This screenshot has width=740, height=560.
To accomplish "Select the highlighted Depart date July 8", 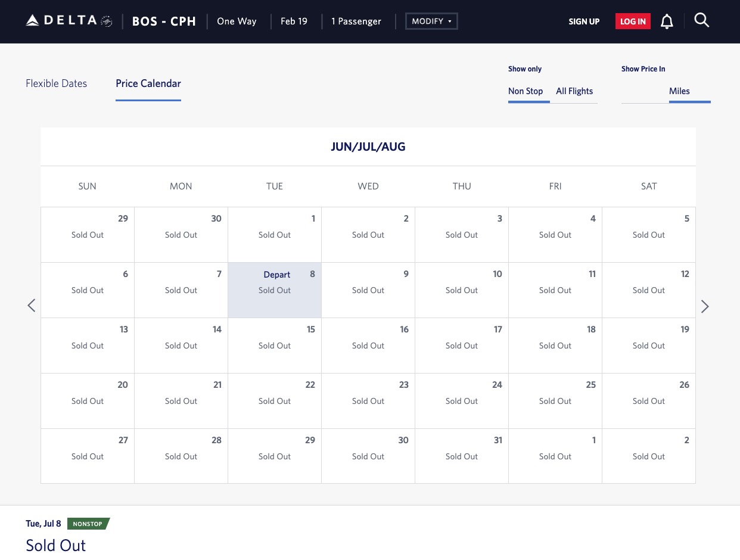I will click(x=275, y=290).
